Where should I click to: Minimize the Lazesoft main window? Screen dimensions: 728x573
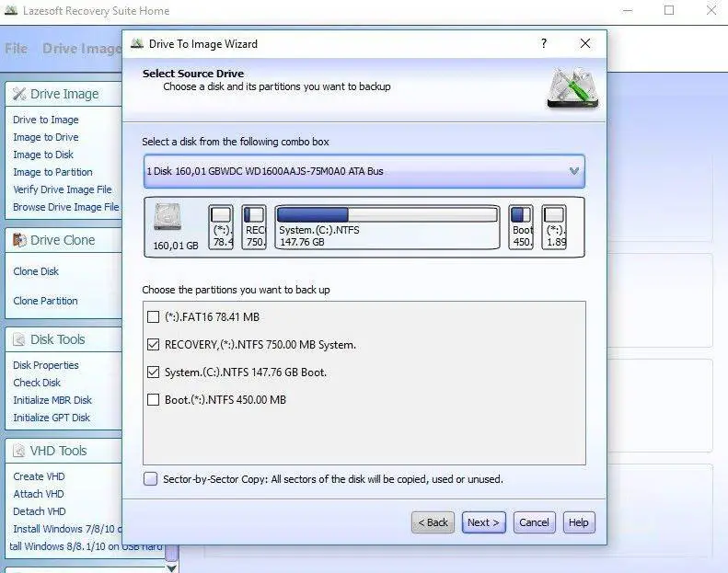628,10
